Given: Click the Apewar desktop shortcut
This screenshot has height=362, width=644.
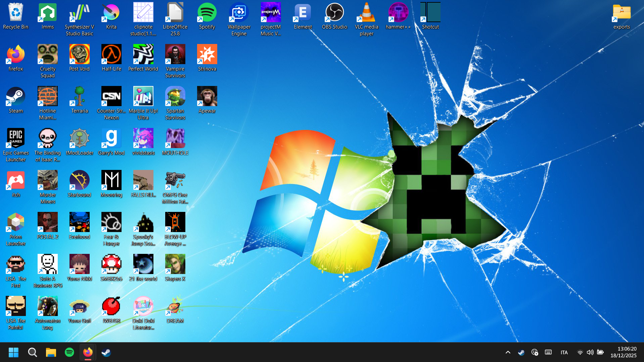Looking at the screenshot, I should 207,100.
